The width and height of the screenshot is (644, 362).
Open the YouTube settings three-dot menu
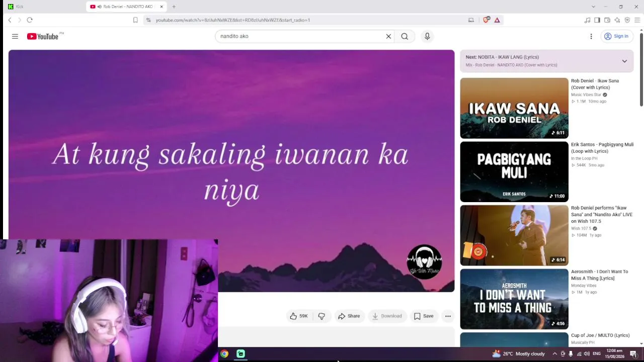tap(591, 36)
